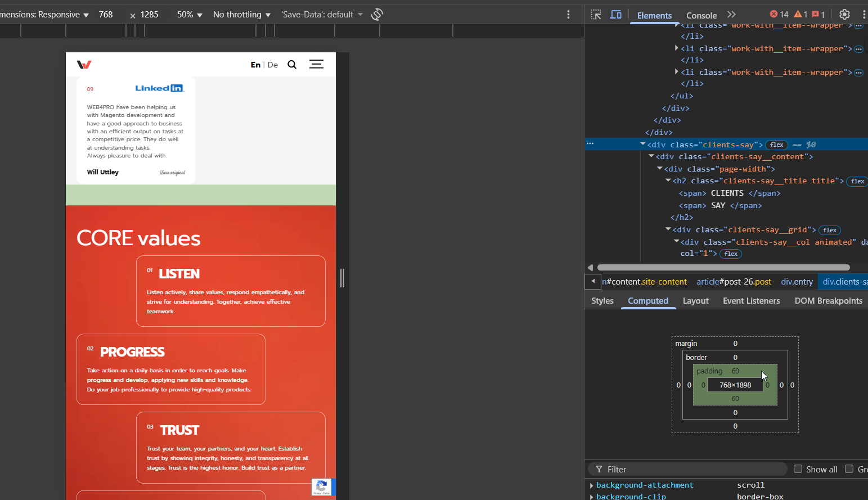Image resolution: width=868 pixels, height=500 pixels.
Task: Open the 50% zoom dropdown
Action: (190, 15)
